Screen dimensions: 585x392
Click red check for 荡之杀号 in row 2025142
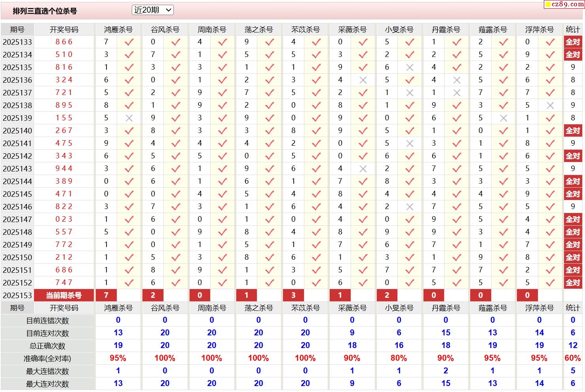(x=270, y=156)
